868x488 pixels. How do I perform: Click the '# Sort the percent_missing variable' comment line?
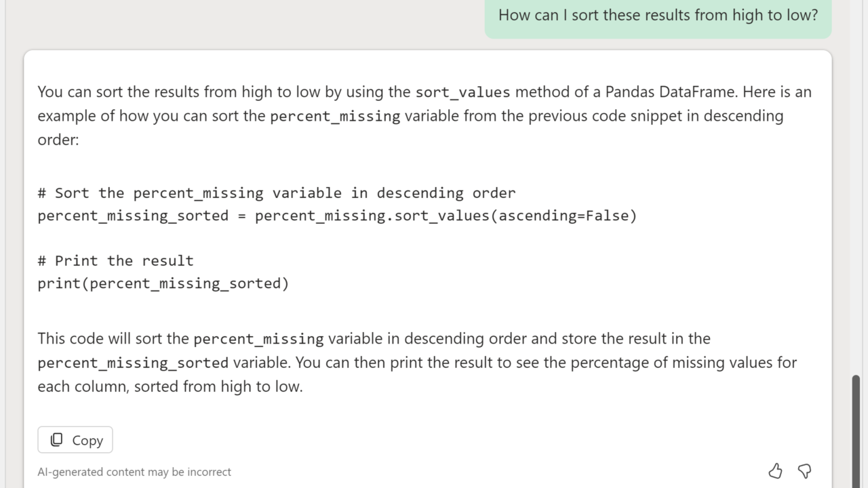click(277, 193)
